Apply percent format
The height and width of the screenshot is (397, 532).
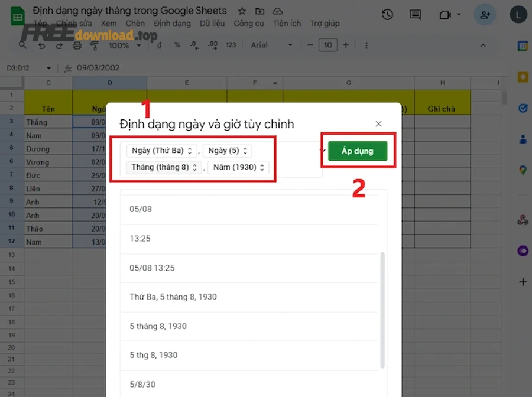[177, 45]
